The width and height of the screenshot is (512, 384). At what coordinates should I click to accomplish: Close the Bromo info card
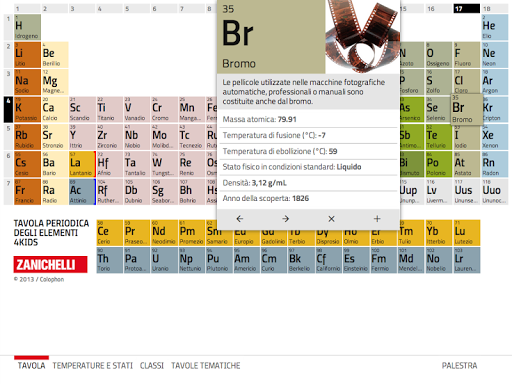331,219
